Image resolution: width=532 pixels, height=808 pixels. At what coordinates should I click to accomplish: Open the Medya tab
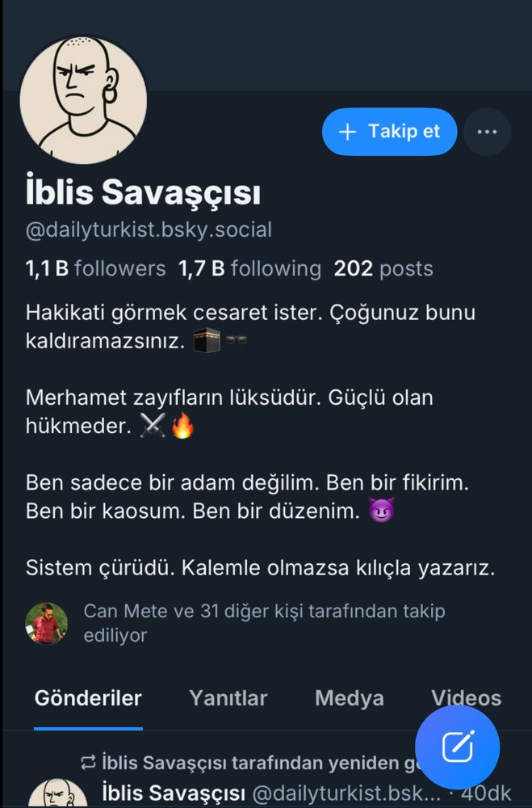coord(350,699)
